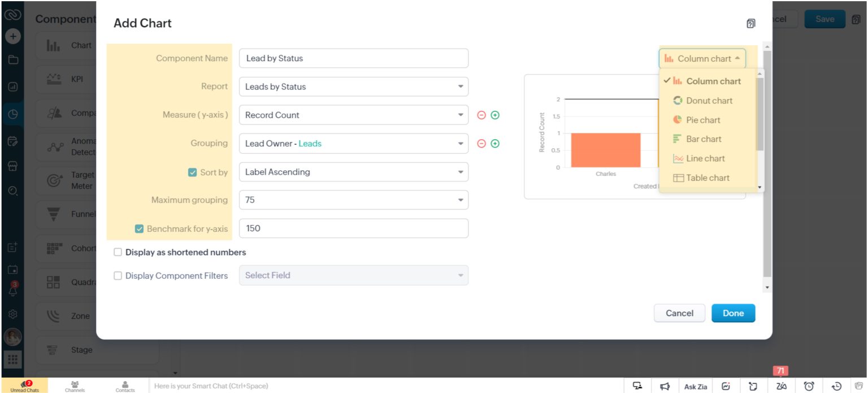Add another Measure row with the plus icon

coord(494,115)
